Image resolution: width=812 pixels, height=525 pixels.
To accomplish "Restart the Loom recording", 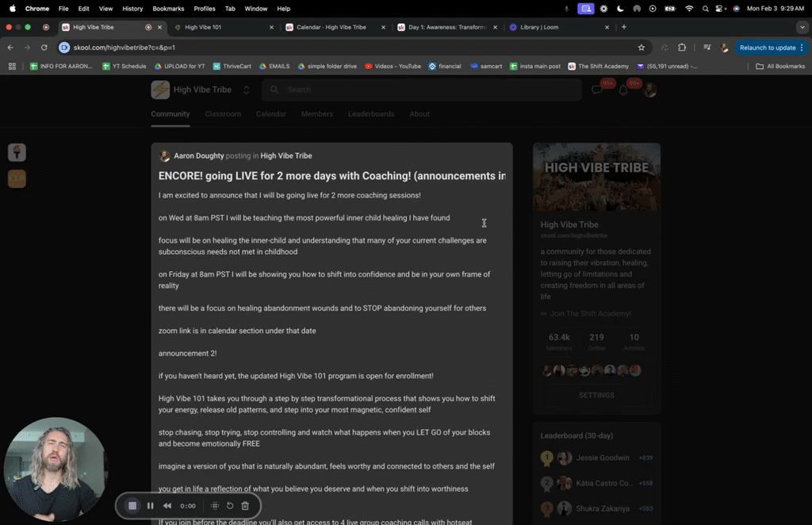I will (230, 506).
